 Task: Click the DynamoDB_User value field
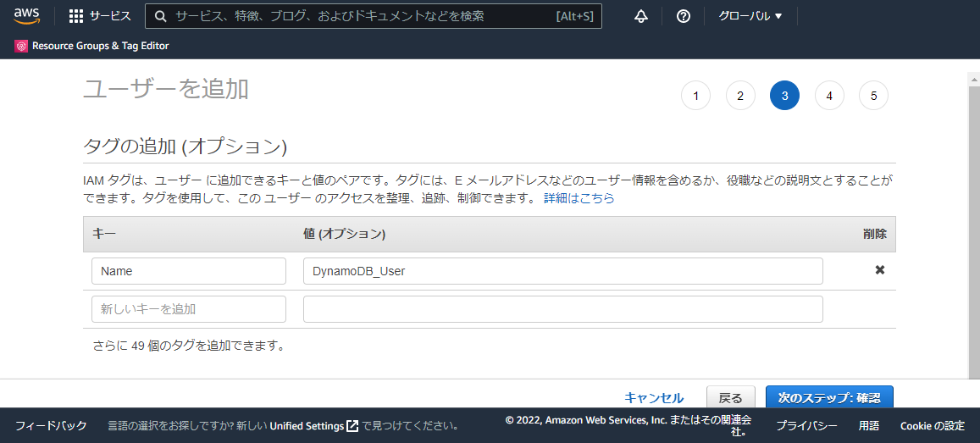click(562, 271)
